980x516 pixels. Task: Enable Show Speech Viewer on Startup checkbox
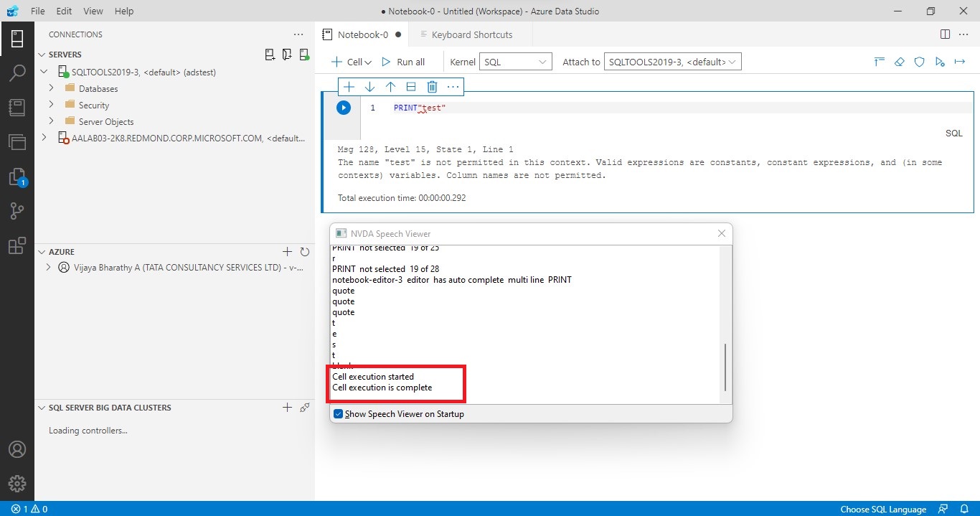tap(337, 413)
